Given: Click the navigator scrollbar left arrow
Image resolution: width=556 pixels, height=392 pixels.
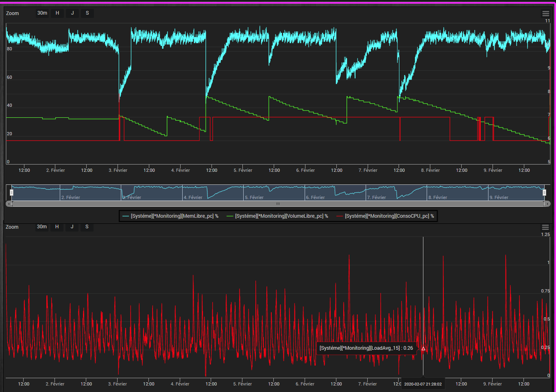Looking at the screenshot, I should [x=8, y=204].
